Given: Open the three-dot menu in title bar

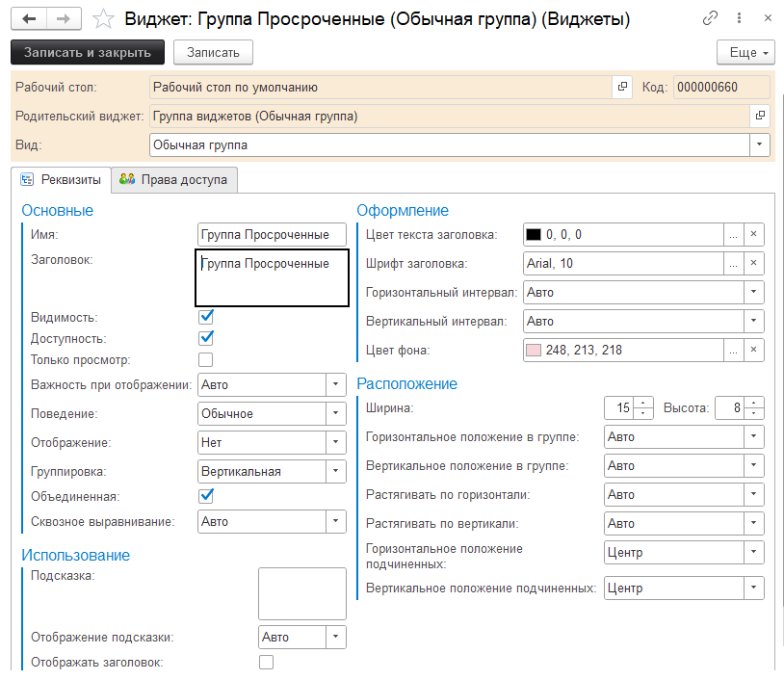Looking at the screenshot, I should 738,17.
